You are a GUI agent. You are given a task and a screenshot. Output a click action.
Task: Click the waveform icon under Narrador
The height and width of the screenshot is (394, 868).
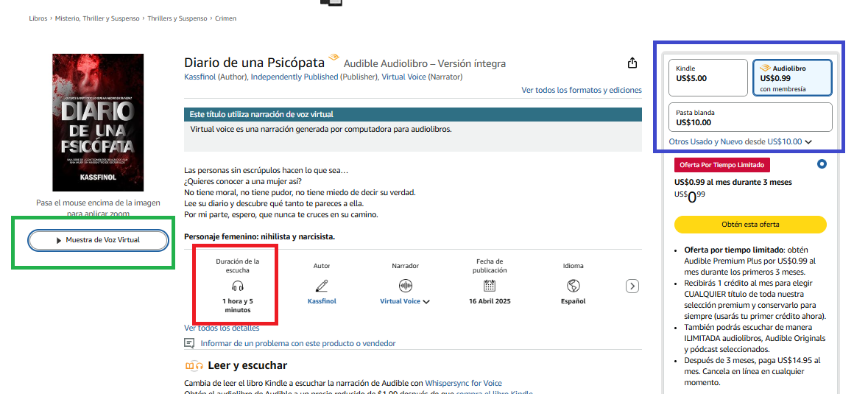point(406,286)
